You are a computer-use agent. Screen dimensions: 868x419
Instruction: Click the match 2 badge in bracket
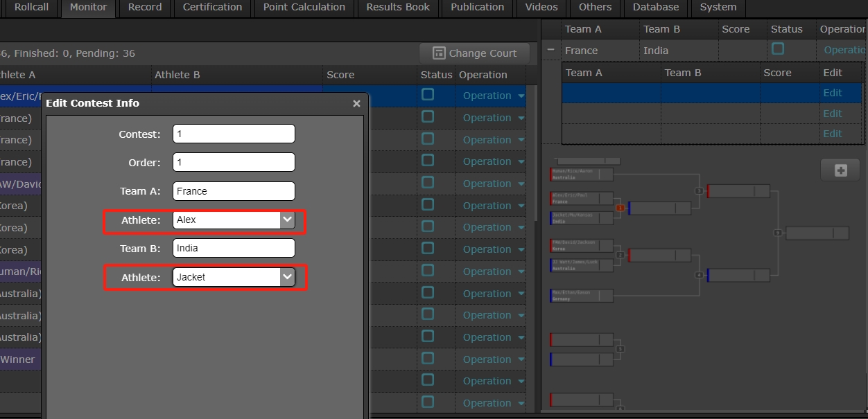pos(620,255)
